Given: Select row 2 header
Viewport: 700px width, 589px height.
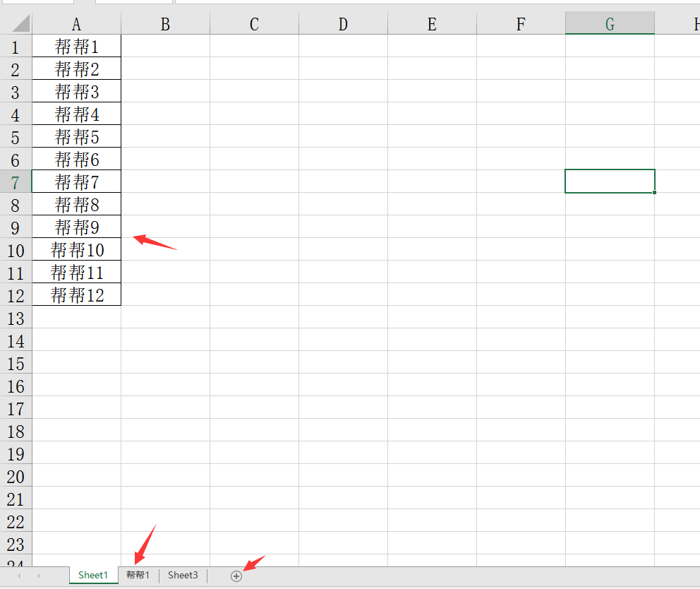Looking at the screenshot, I should point(16,69).
